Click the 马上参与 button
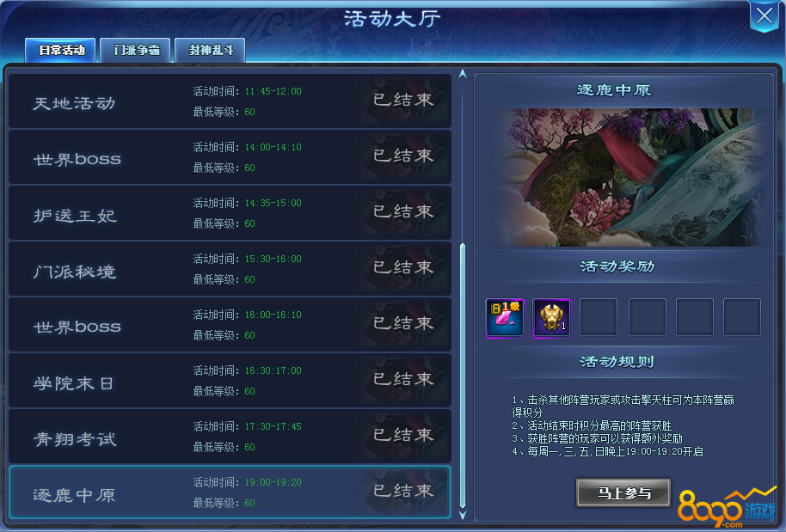The width and height of the screenshot is (786, 532). pyautogui.click(x=623, y=493)
